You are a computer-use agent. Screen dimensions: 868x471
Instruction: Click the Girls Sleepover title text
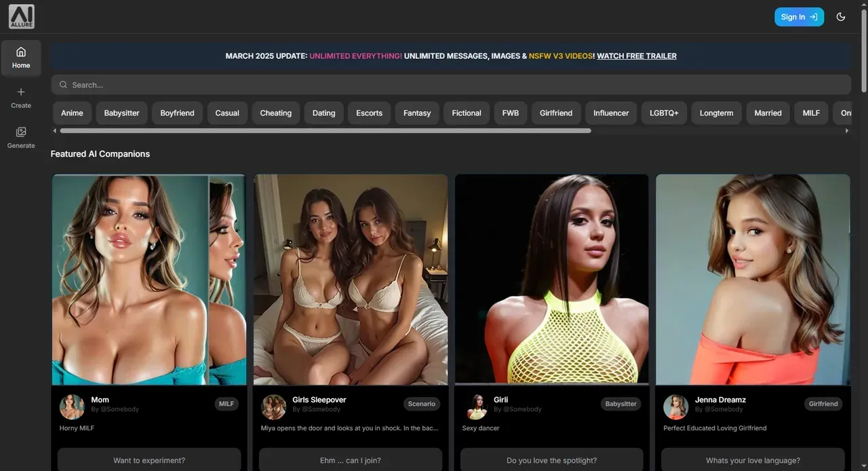coord(319,400)
